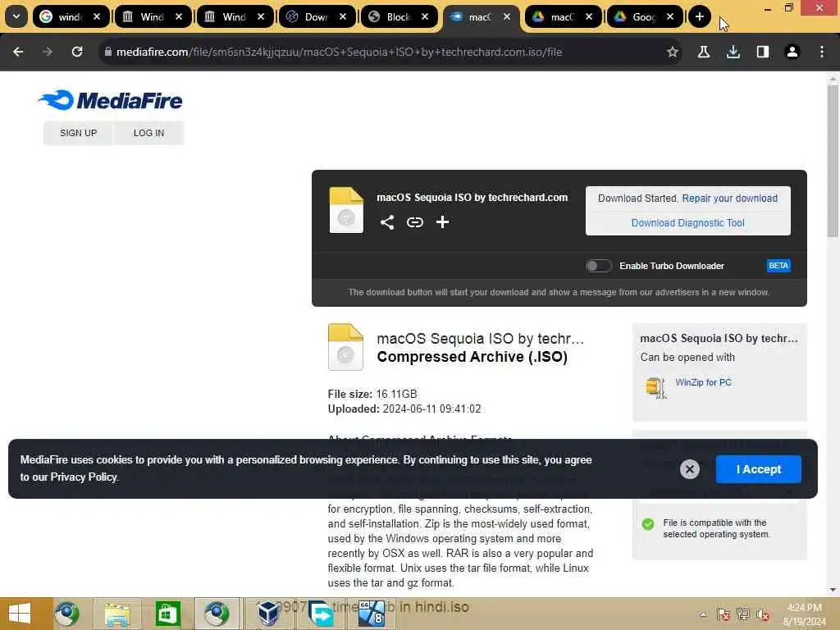
Task: Reload the MediaFire page
Action: point(77,52)
